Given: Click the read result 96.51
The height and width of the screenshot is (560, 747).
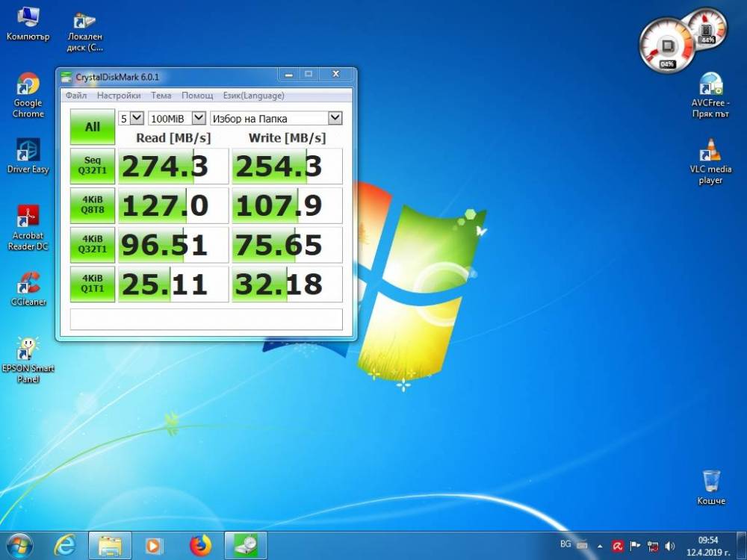Looking at the screenshot, I should point(173,245).
